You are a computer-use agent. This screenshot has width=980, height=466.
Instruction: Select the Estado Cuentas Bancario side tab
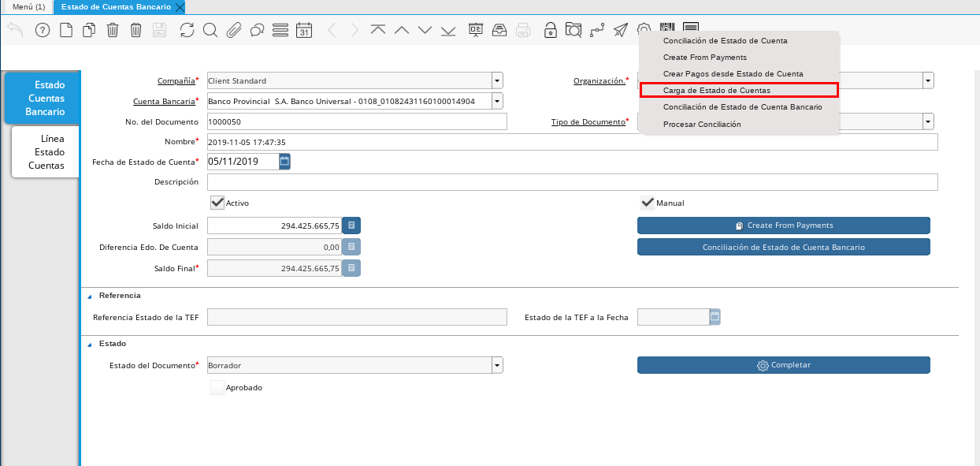pos(43,98)
